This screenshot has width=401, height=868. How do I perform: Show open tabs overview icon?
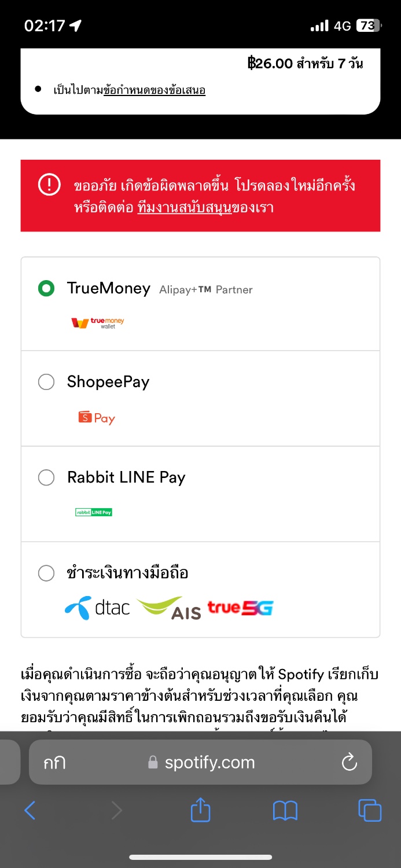coord(369,810)
